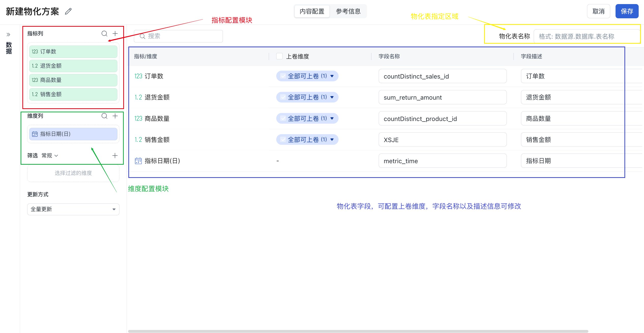
Task: Open the rollup dropdown arrow for 退货金额
Action: tap(332, 97)
